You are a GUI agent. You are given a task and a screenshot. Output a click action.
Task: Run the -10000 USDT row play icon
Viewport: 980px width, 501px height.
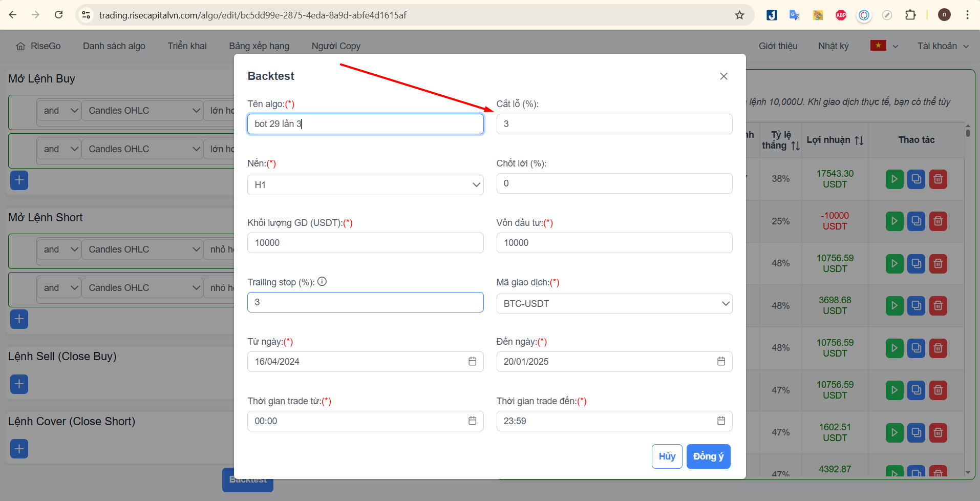894,221
